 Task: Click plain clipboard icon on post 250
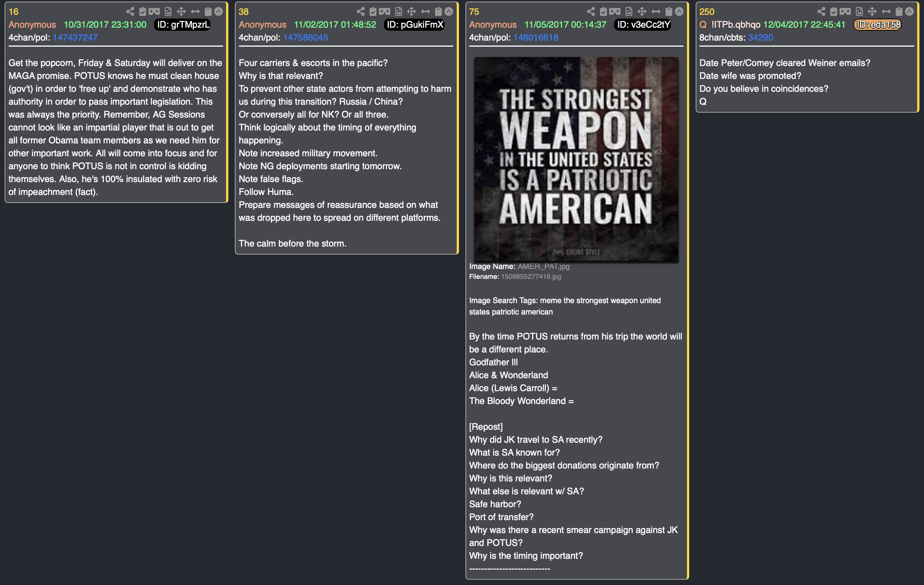click(x=899, y=11)
